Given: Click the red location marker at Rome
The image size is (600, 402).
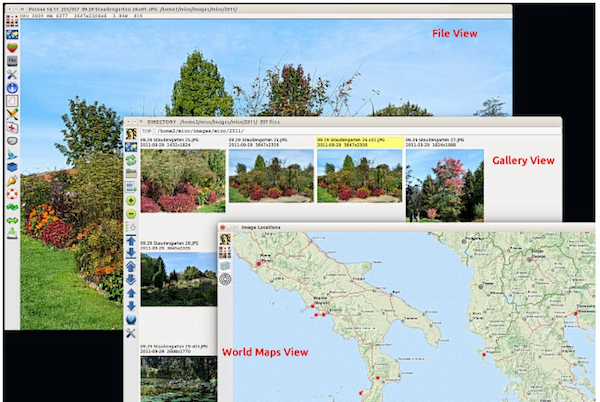Looking at the screenshot, I should [259, 264].
